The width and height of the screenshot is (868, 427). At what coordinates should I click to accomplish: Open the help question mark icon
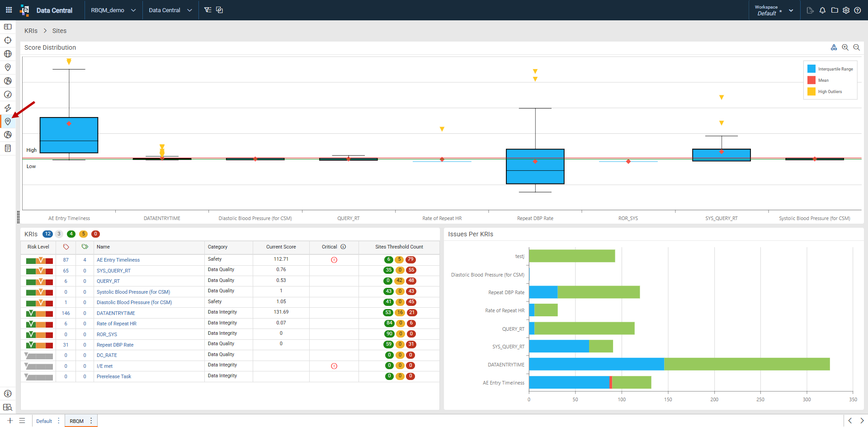(x=858, y=10)
